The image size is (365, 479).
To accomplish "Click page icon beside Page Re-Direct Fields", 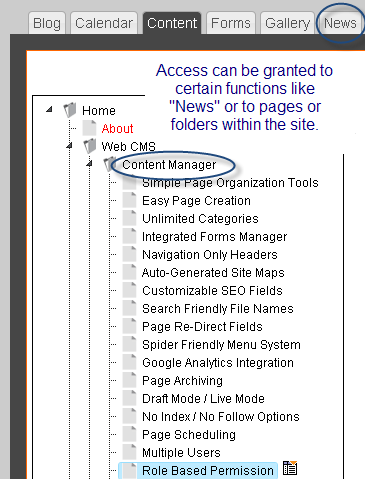I will 129,326.
